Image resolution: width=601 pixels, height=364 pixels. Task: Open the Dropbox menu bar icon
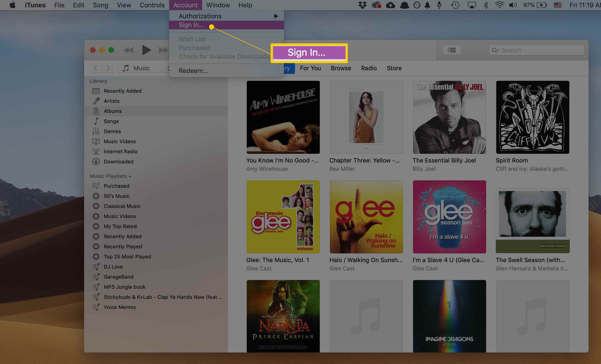[x=363, y=5]
